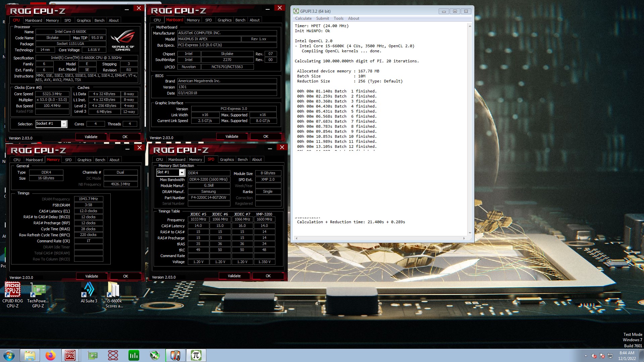
Task: Click the Core Voltage value 1.616 V
Action: coord(94,50)
